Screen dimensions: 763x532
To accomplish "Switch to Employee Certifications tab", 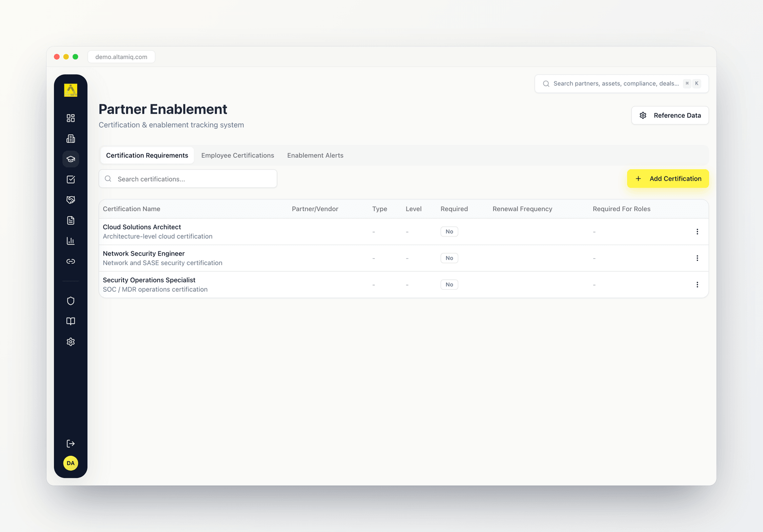I will click(237, 155).
